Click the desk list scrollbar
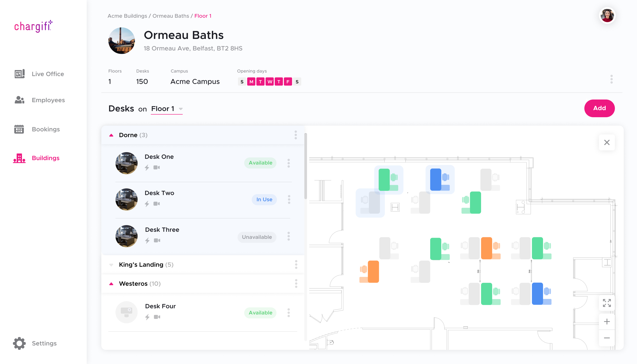The image size is (637, 364). pyautogui.click(x=305, y=166)
